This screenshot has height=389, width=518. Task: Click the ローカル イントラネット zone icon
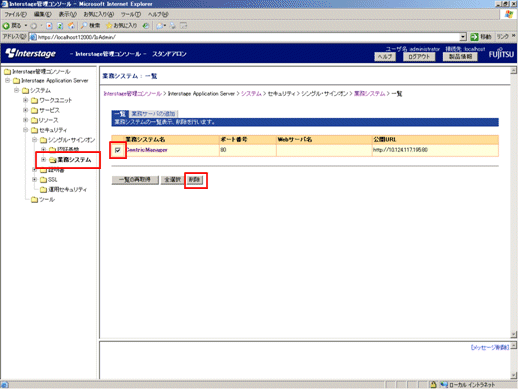[x=444, y=385]
